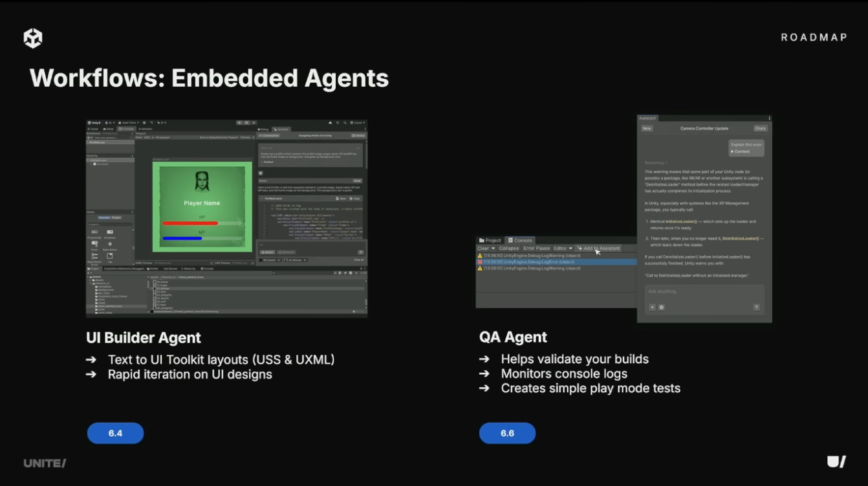Select the LogError console entry
868x486 pixels.
(556, 262)
